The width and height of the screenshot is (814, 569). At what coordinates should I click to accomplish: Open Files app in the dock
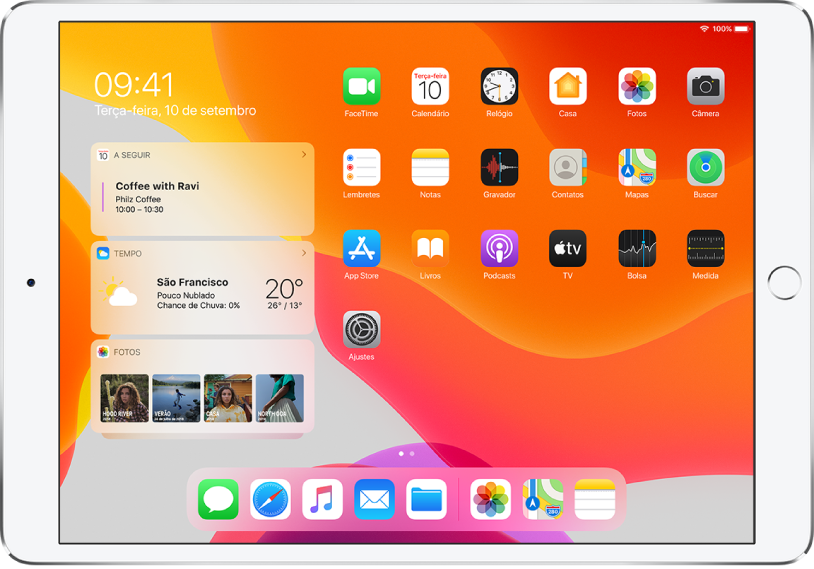tap(426, 499)
